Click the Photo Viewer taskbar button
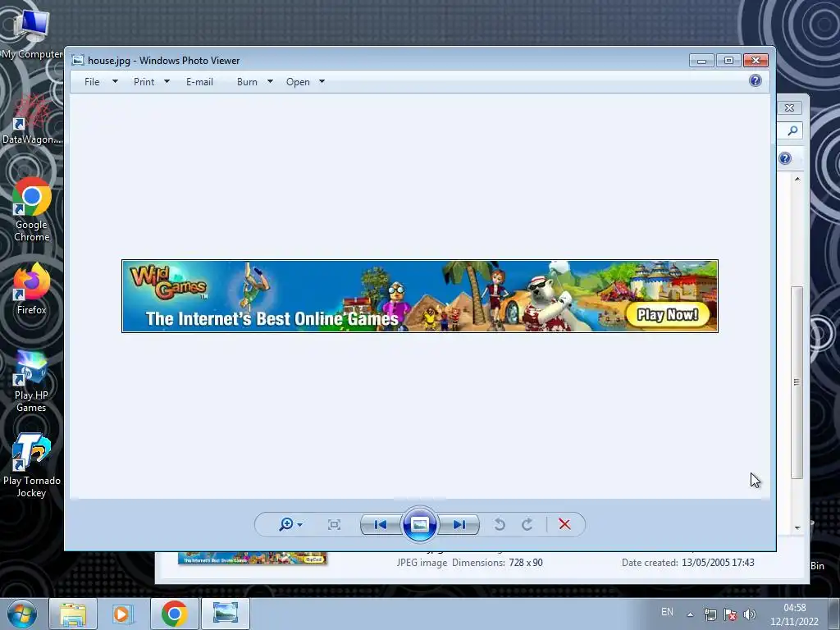Screen dimensions: 840x630 (x=226, y=614)
